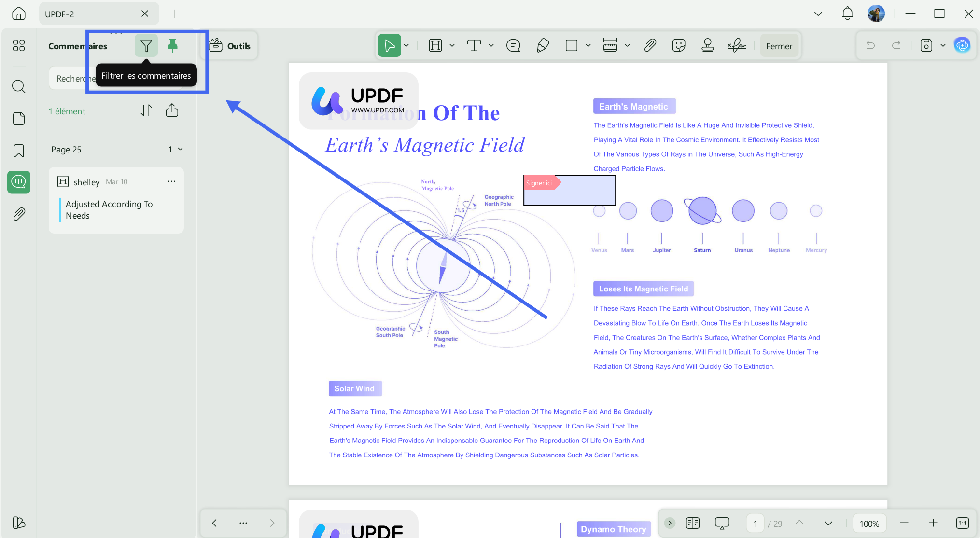The image size is (980, 538).
Task: Open the thumbnails grid panel icon
Action: [x=19, y=45]
